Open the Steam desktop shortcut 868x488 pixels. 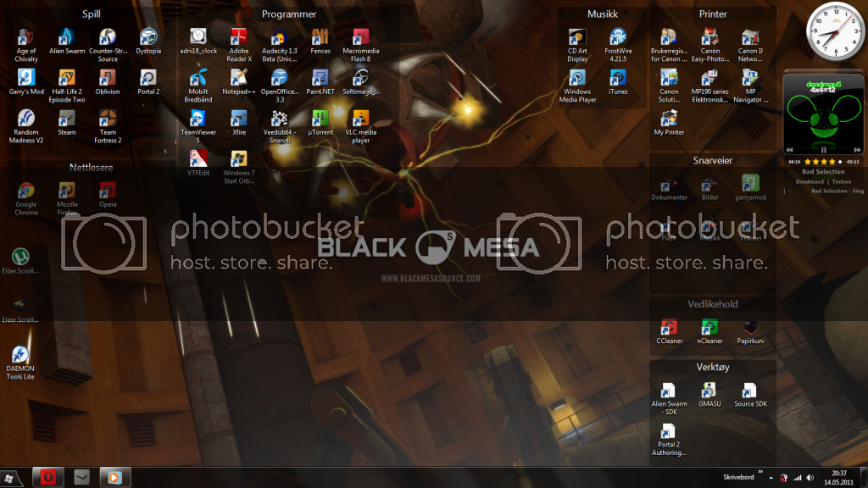66,119
